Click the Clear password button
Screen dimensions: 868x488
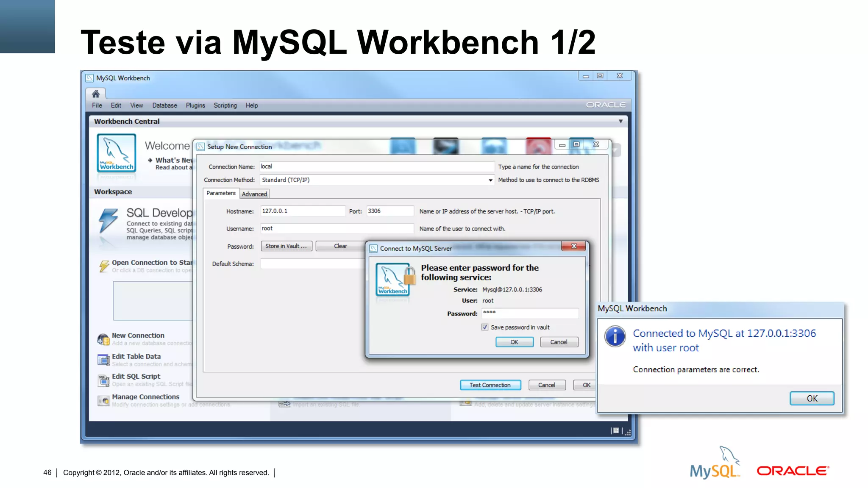click(340, 246)
